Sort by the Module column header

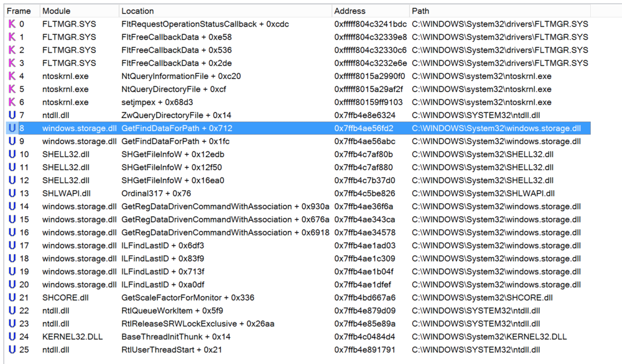tap(56, 11)
